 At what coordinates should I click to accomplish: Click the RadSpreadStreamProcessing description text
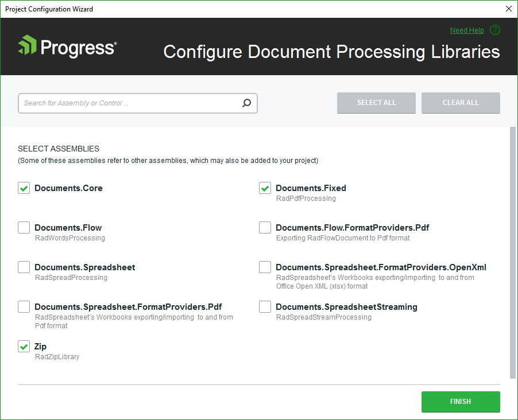324,317
